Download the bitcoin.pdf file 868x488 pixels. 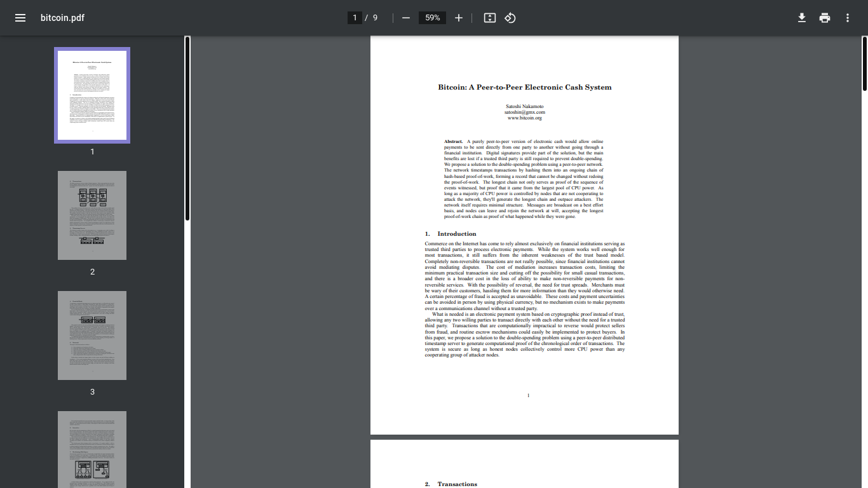[802, 18]
